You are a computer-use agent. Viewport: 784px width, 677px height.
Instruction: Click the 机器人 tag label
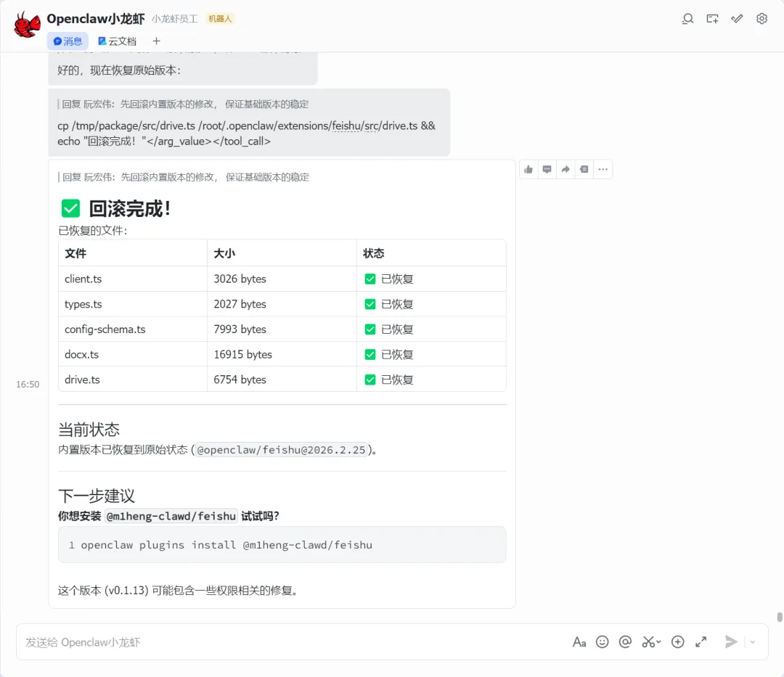(220, 19)
